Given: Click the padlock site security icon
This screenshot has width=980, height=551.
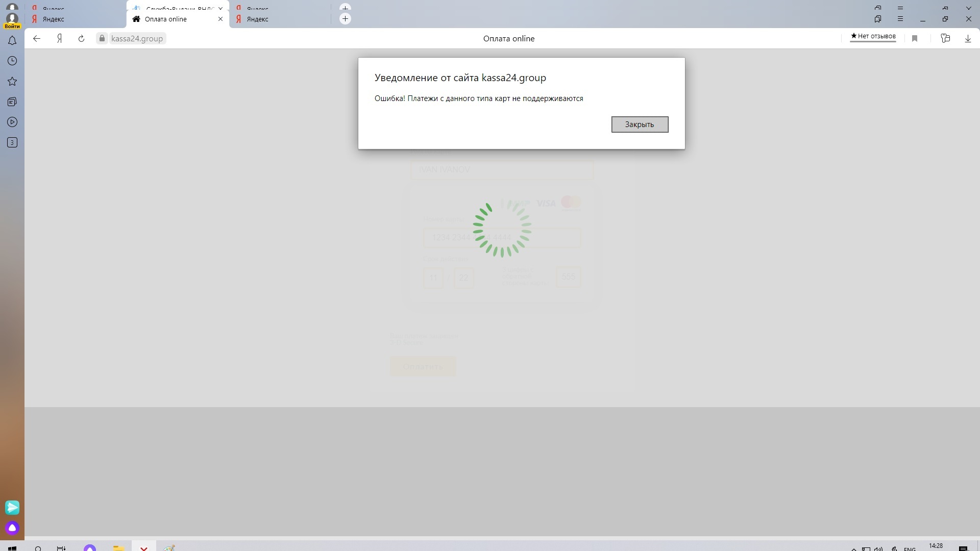Looking at the screenshot, I should point(102,39).
